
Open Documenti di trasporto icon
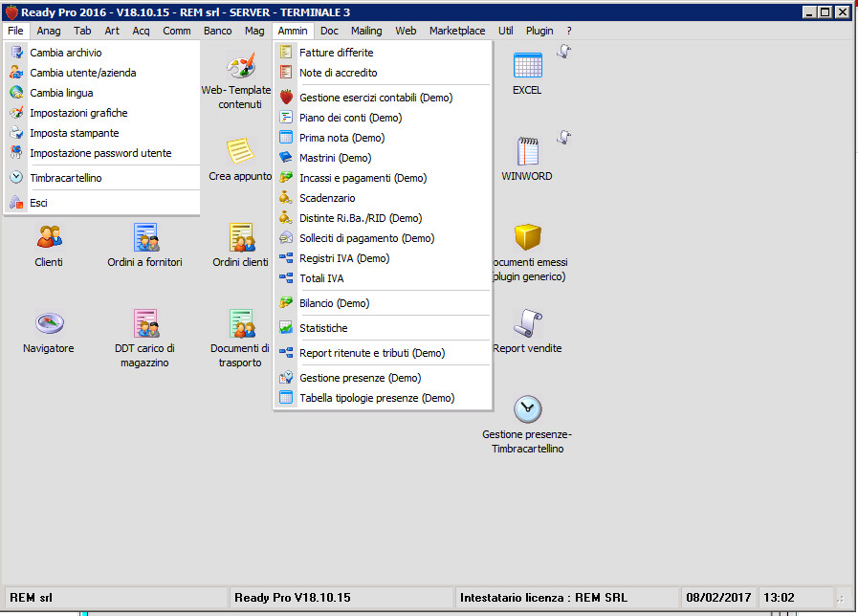(241, 322)
